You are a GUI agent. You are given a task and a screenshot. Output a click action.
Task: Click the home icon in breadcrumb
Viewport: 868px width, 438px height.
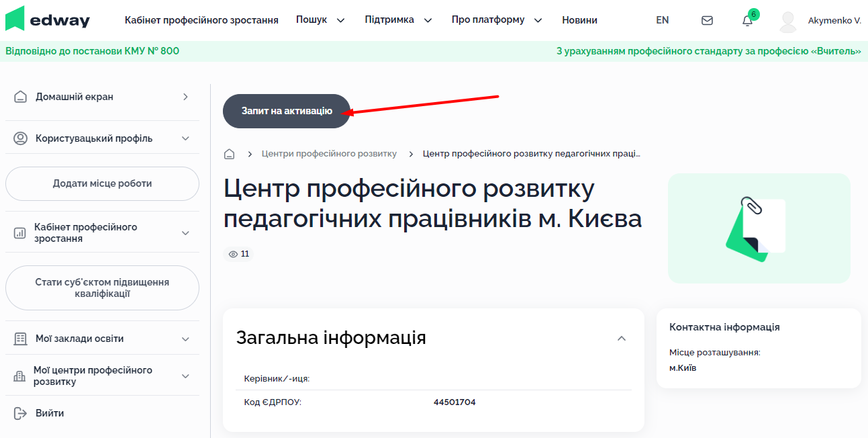230,154
